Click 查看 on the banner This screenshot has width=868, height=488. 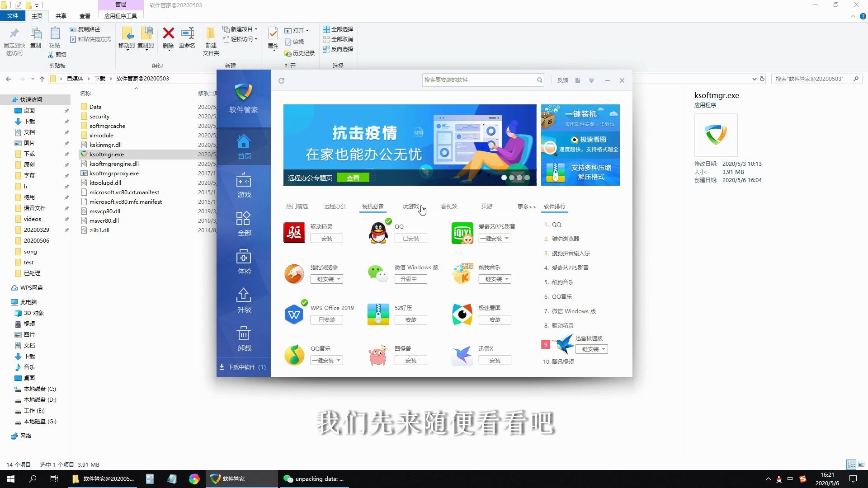(x=353, y=178)
